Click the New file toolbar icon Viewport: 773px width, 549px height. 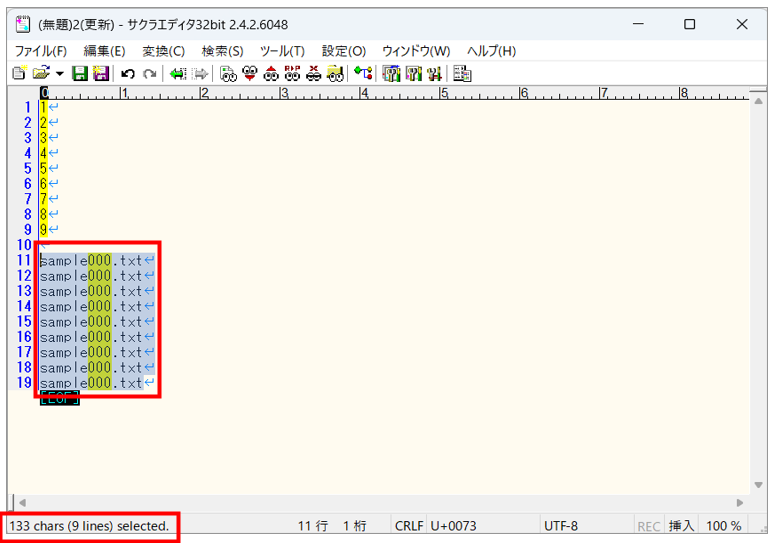(18, 73)
